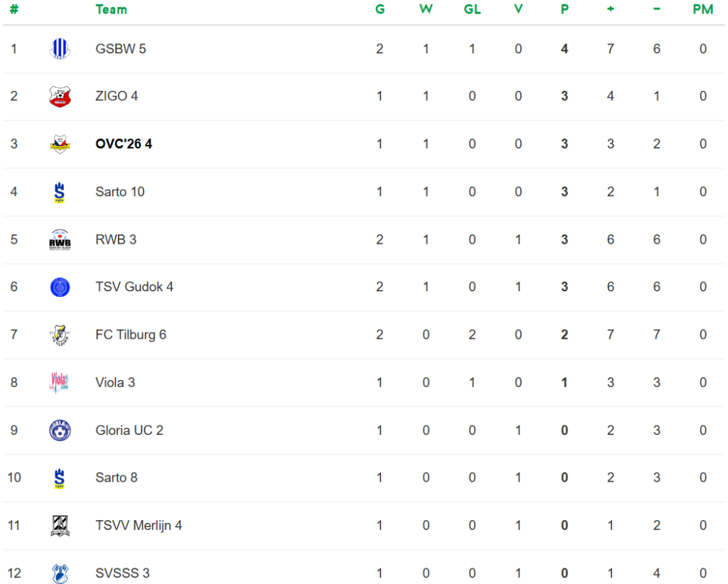
Task: Click the TSVV Merlijn 4 logo
Action: point(60,526)
